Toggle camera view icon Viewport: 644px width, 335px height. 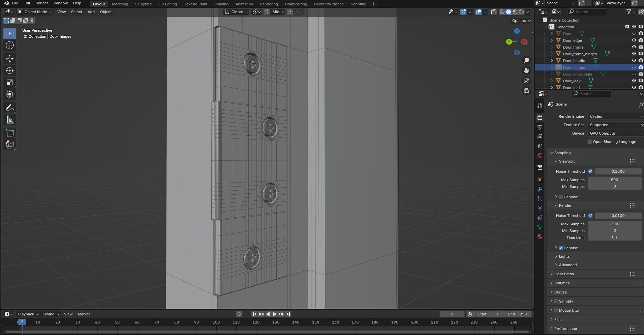coord(526,81)
